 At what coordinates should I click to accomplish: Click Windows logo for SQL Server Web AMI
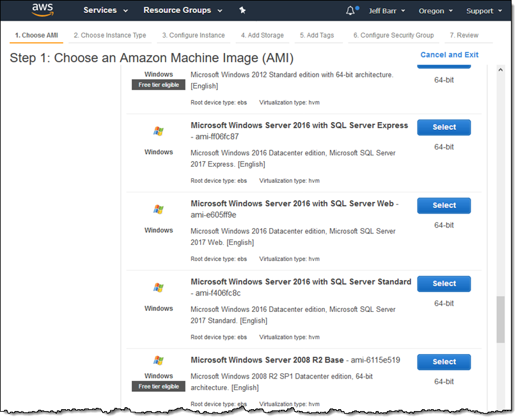point(159,209)
